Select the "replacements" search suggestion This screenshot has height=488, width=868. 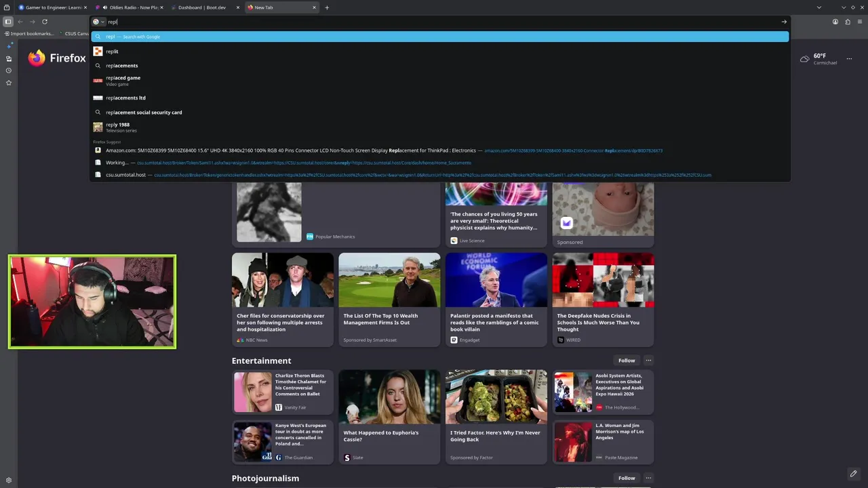click(440, 66)
